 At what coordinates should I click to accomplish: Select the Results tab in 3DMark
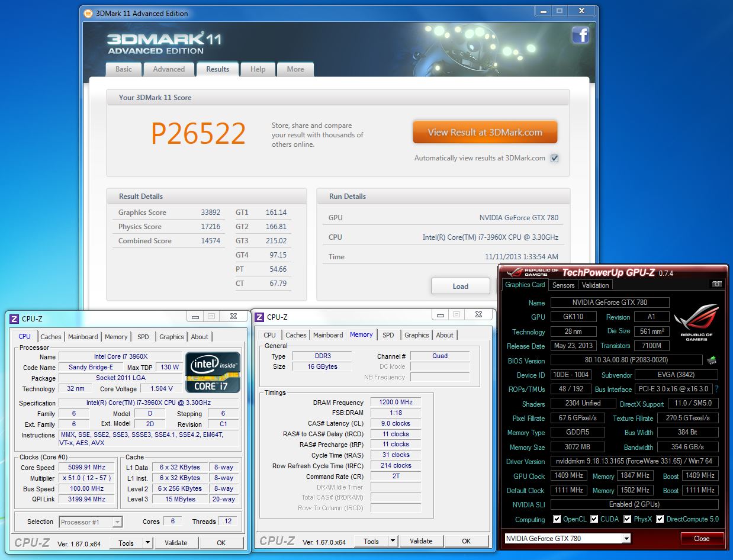click(x=217, y=69)
